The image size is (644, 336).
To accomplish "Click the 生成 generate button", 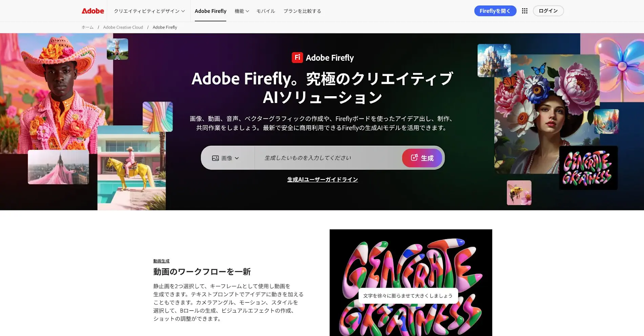I will click(x=422, y=158).
